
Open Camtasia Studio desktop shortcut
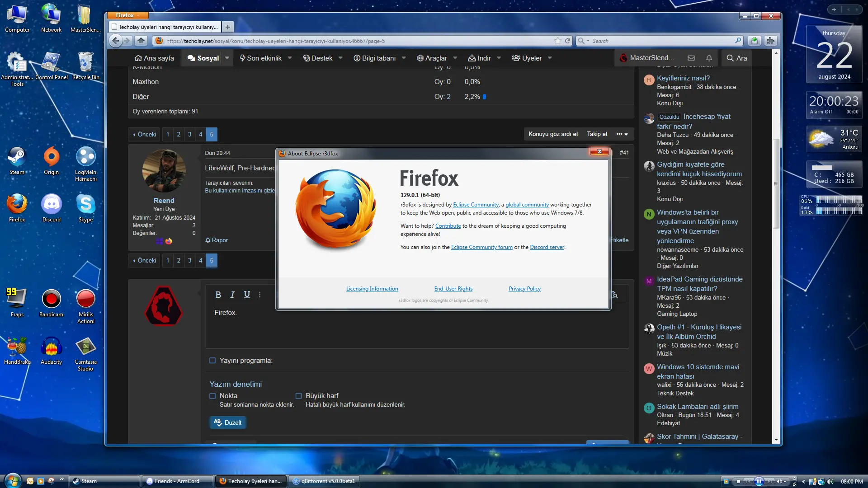[x=85, y=354]
